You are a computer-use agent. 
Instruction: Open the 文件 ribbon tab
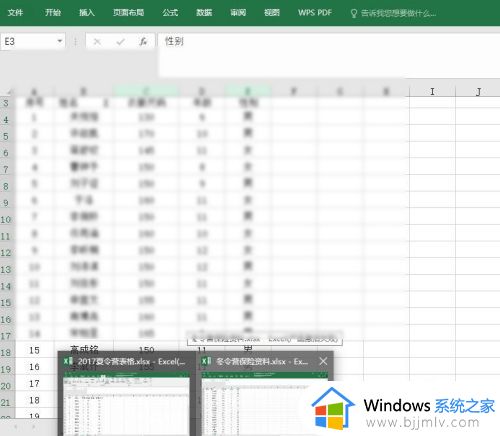[15, 13]
